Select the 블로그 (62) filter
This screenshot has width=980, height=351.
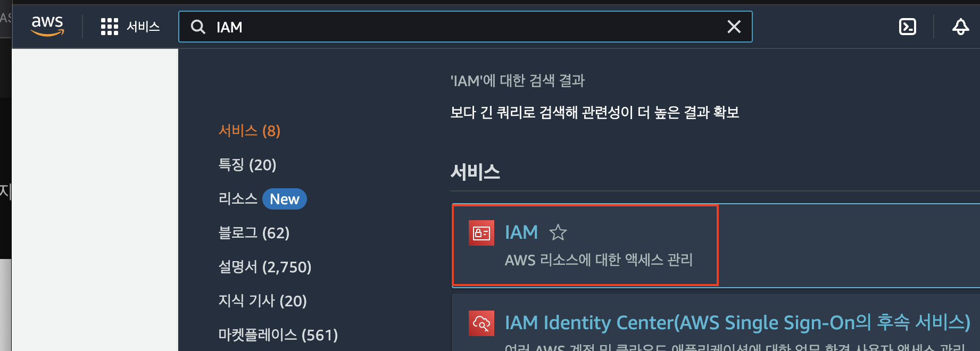[254, 233]
